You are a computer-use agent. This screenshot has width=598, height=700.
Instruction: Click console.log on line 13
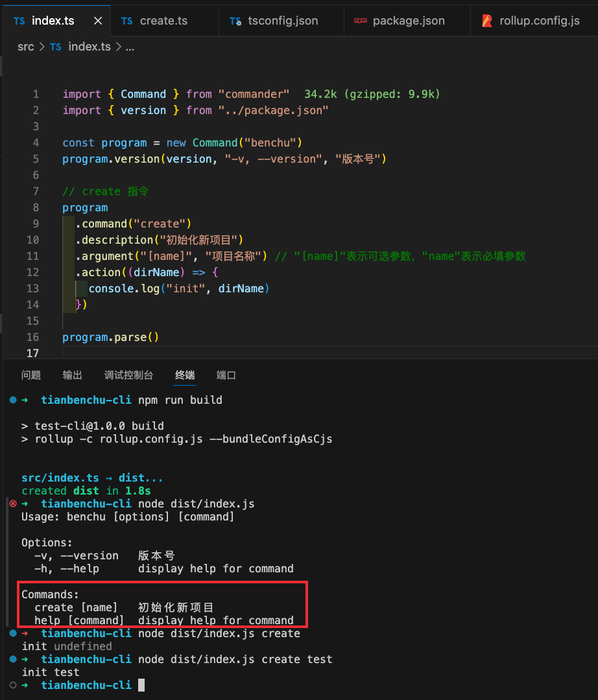[124, 288]
